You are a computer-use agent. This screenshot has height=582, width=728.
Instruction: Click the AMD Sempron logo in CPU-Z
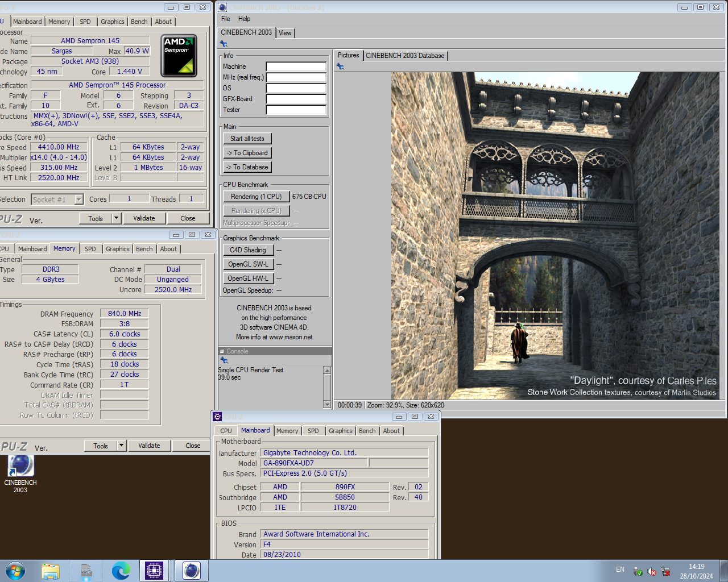point(179,56)
